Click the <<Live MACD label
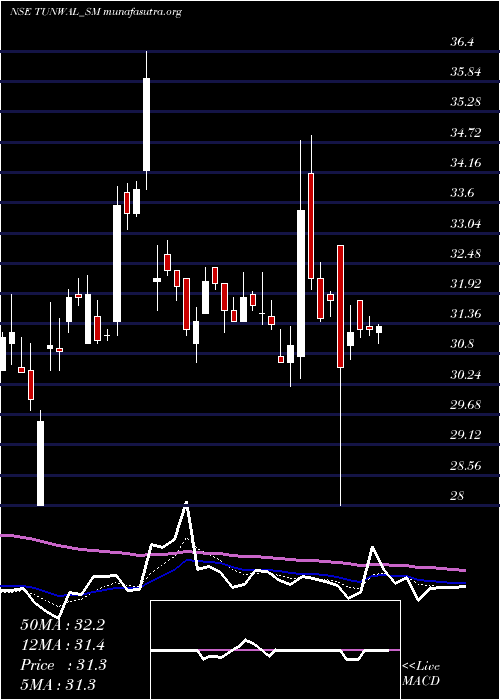500x700 pixels. [x=421, y=673]
